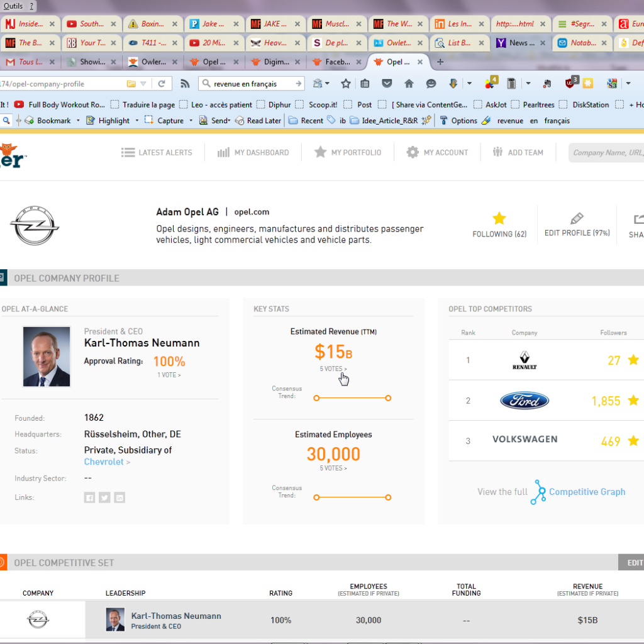Focus the Company Name, URL search field

607,152
